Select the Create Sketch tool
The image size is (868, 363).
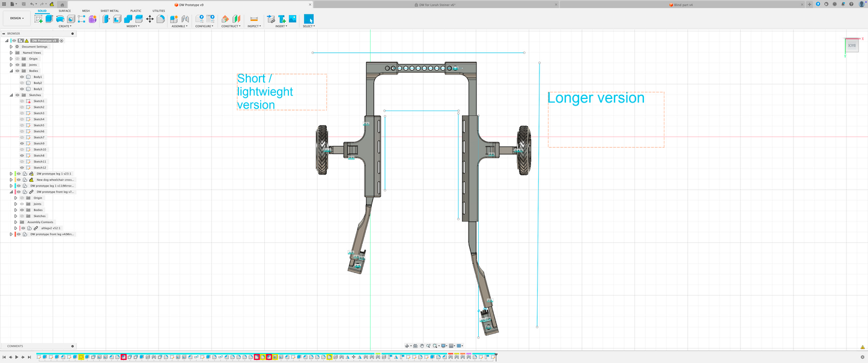coord(39,19)
